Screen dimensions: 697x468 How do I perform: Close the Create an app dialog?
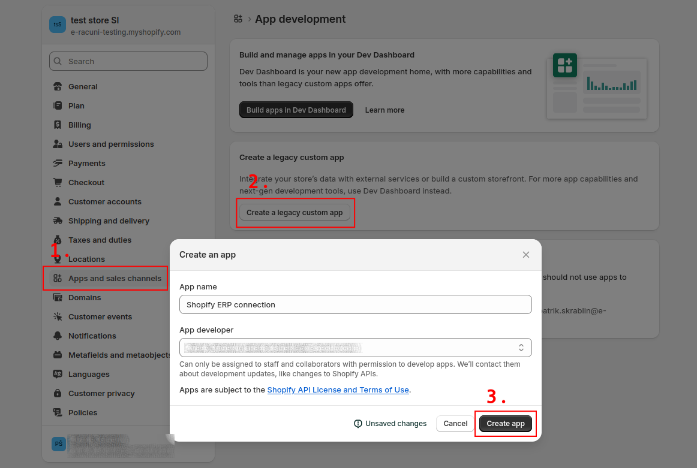coord(526,255)
